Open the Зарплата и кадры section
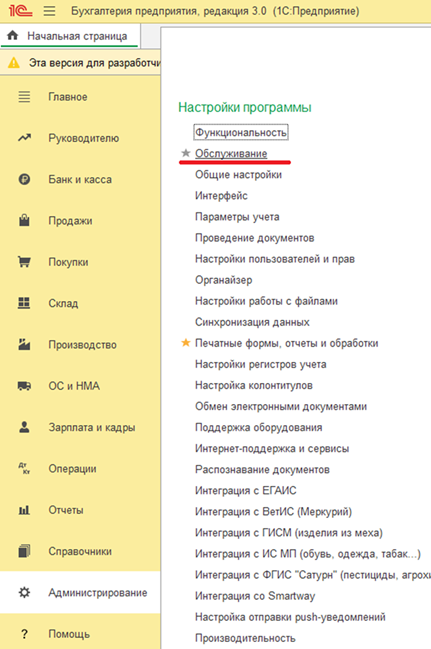 click(x=80, y=428)
